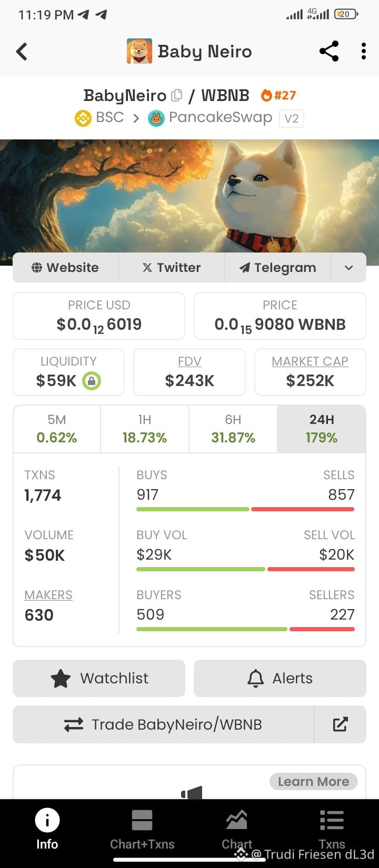Tap the trending fire #27 badge
This screenshot has width=379, height=868.
tap(278, 95)
